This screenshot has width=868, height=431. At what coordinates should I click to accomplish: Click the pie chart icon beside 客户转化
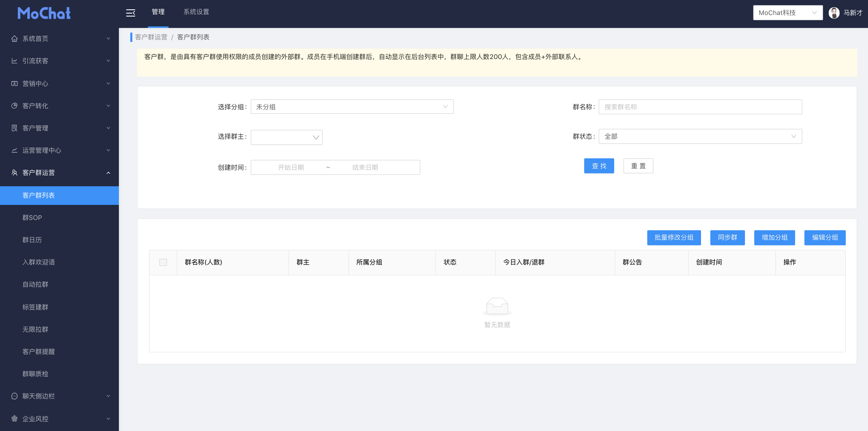pyautogui.click(x=14, y=106)
